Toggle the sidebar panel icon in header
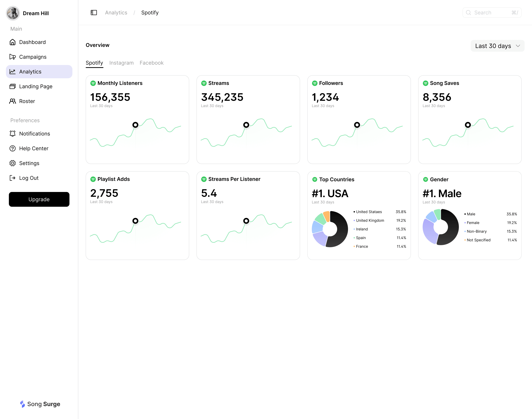This screenshot has height=419, width=532. click(94, 13)
